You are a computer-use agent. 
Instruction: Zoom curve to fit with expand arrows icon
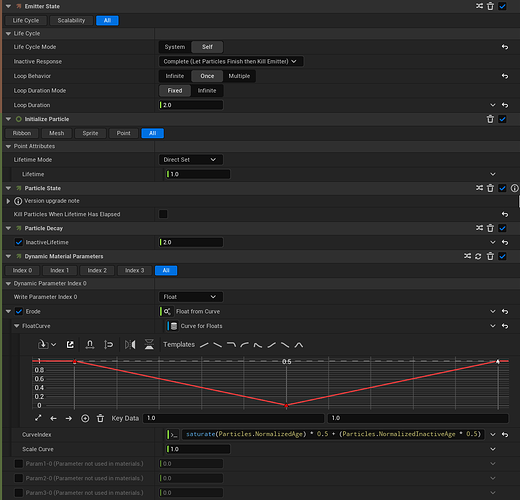coord(38,418)
